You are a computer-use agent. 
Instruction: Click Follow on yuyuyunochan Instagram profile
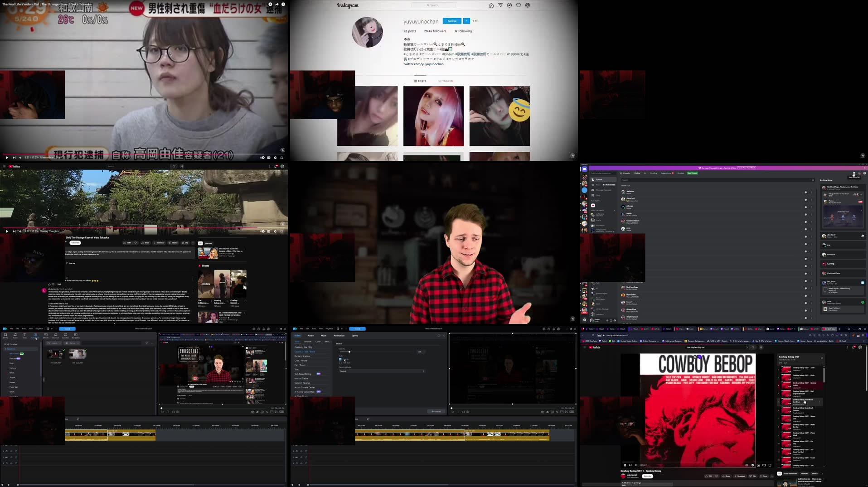click(452, 21)
